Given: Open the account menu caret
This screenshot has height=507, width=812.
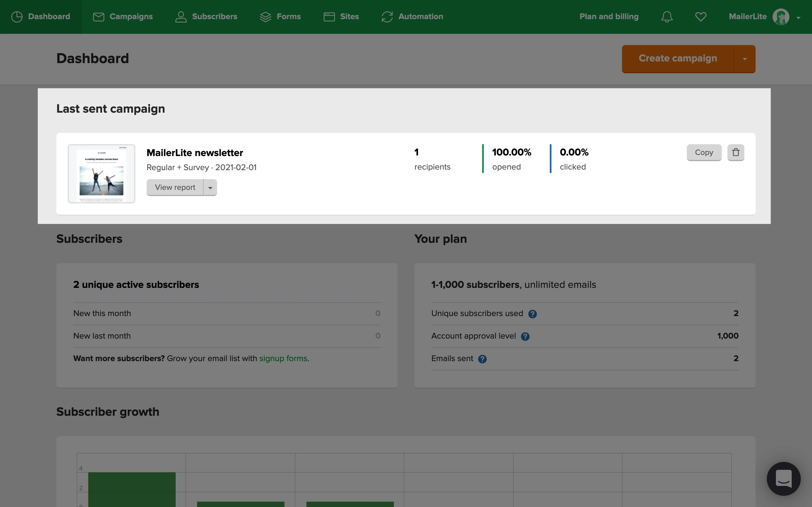Looking at the screenshot, I should (798, 18).
